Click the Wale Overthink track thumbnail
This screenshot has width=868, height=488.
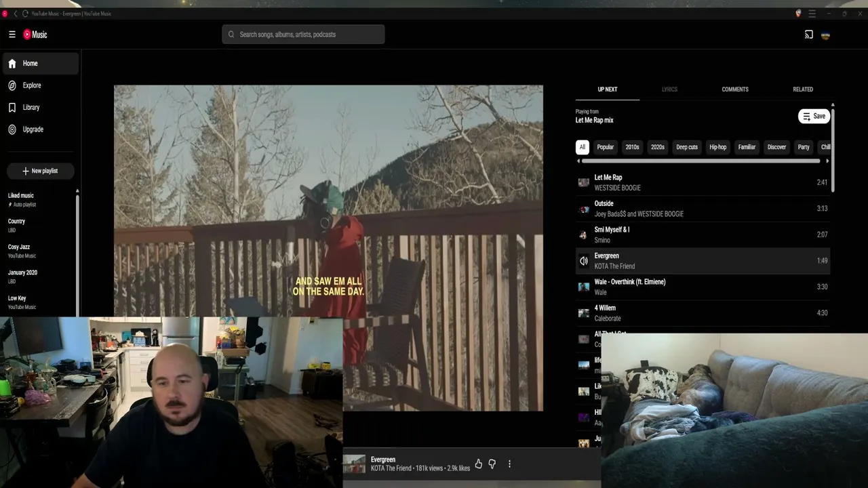click(x=583, y=287)
